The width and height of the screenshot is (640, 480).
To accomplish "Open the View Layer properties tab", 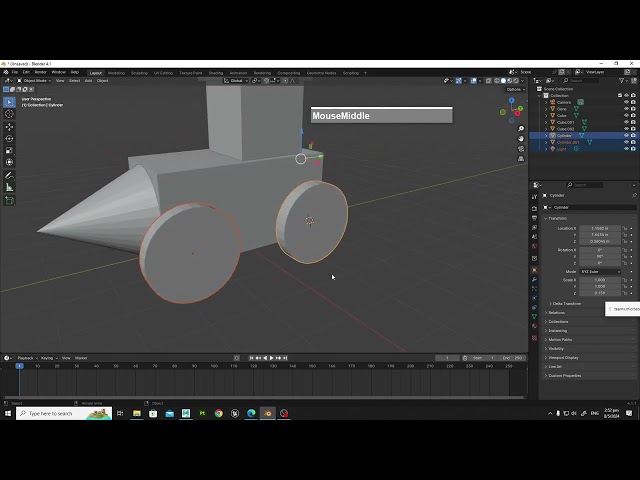I will tap(534, 227).
